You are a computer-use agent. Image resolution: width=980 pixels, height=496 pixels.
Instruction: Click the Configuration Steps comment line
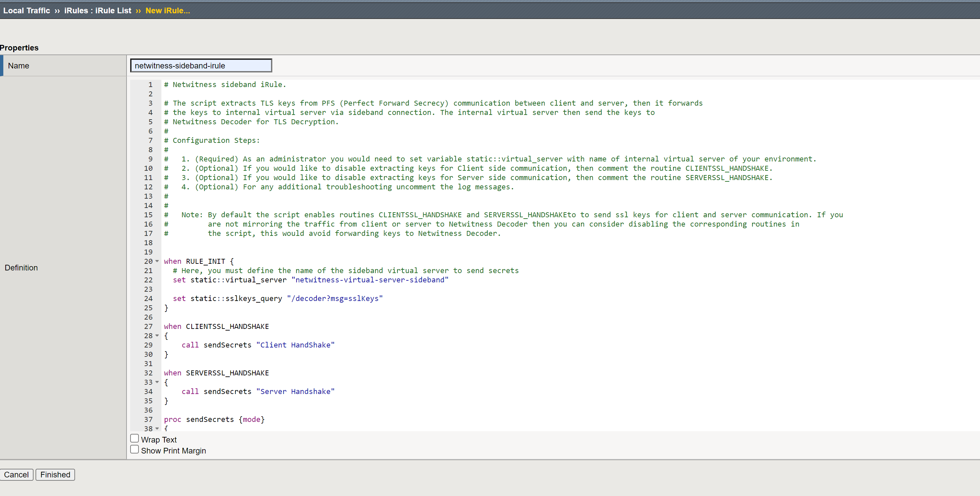216,141
